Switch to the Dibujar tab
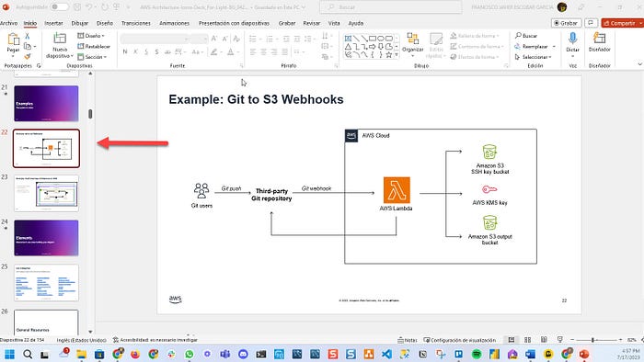This screenshot has height=362, width=644. click(x=80, y=23)
